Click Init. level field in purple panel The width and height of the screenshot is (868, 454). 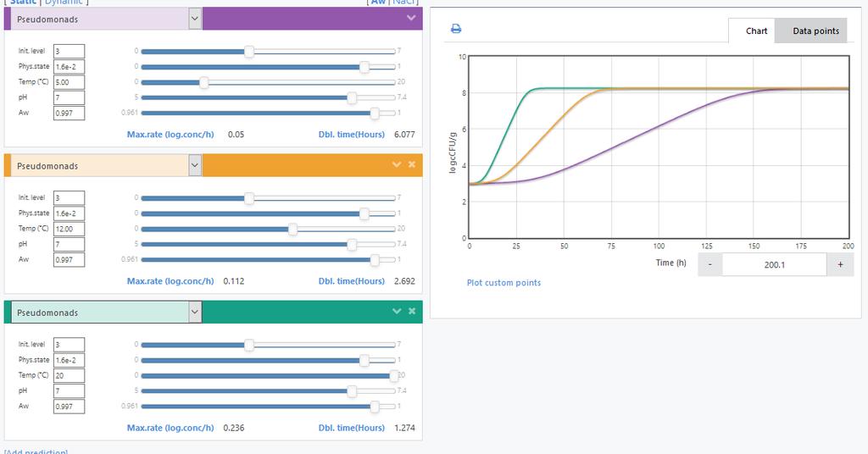coord(70,51)
